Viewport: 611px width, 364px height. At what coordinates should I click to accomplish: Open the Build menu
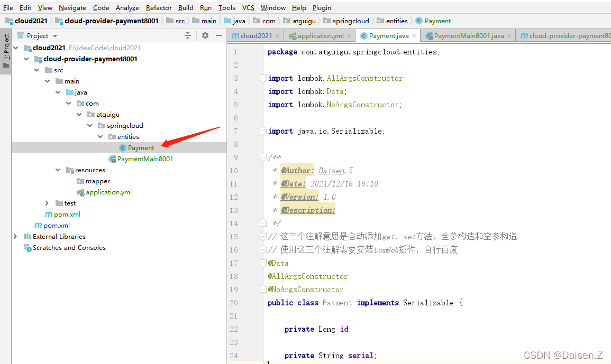(186, 7)
